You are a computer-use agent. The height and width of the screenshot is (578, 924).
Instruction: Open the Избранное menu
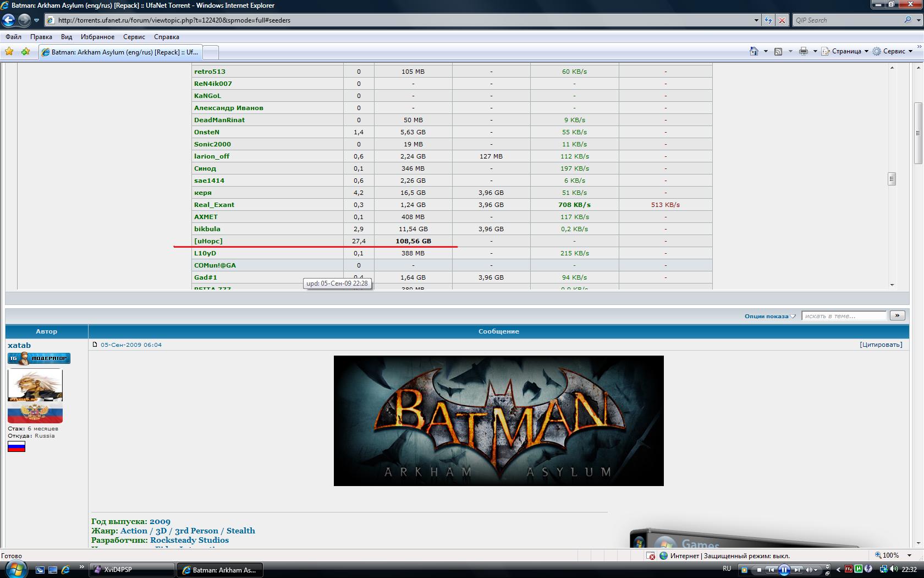(97, 37)
